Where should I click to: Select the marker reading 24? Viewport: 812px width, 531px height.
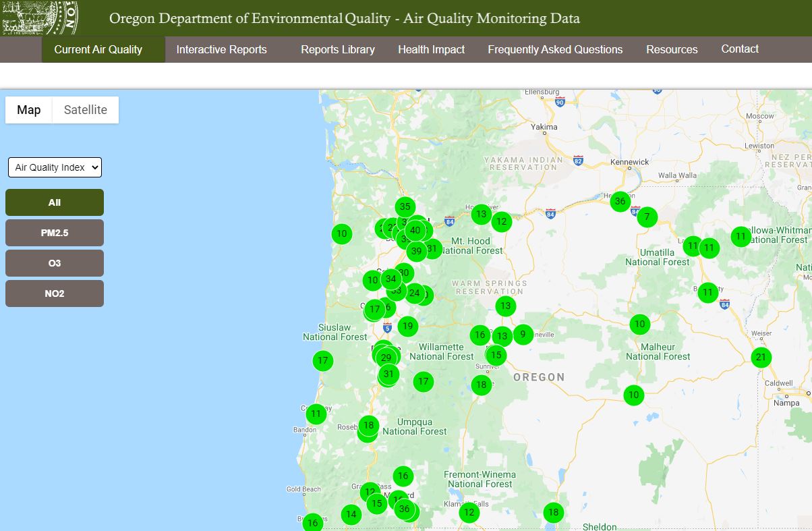tap(414, 293)
